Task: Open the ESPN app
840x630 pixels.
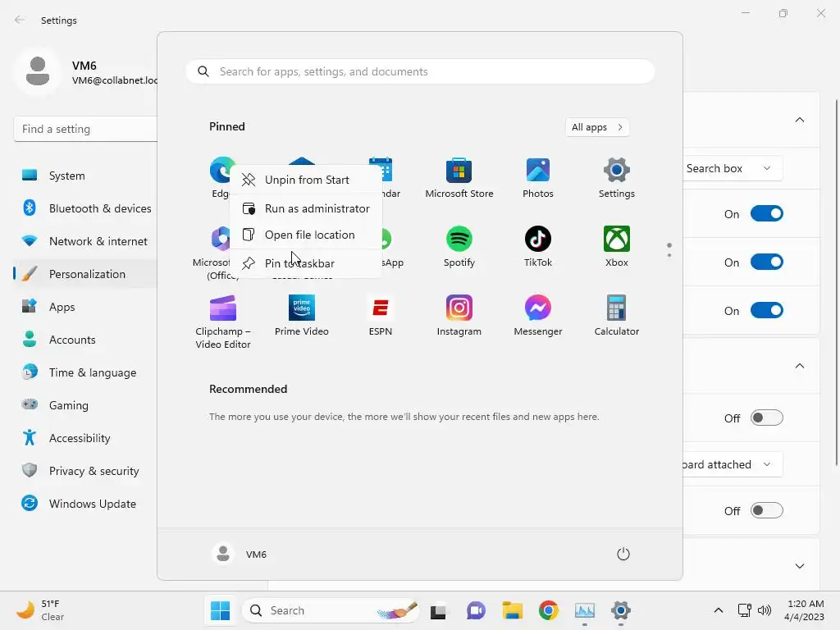Action: click(x=381, y=316)
